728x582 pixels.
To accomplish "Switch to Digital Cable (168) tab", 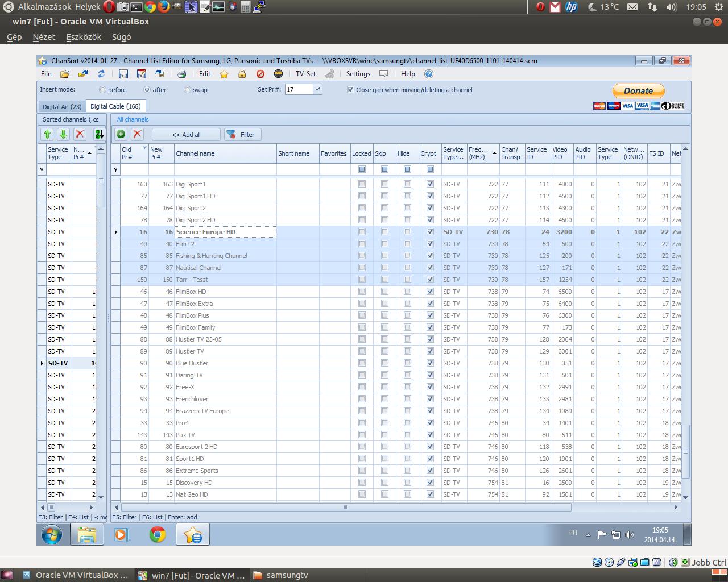I will (x=115, y=106).
